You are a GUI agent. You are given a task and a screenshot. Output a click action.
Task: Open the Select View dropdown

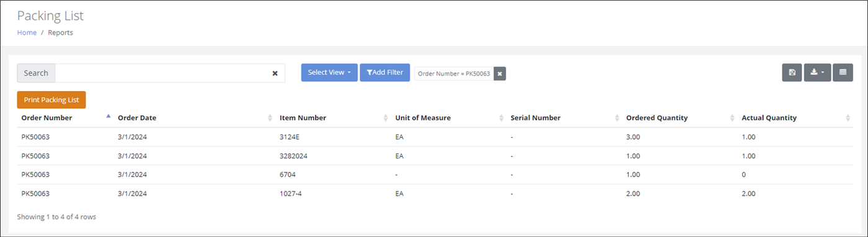pyautogui.click(x=329, y=73)
